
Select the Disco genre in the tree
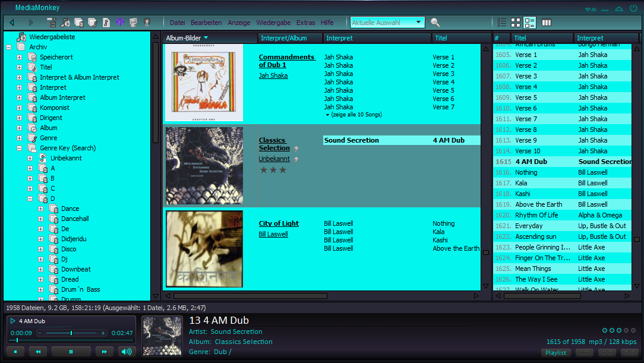pyautogui.click(x=68, y=250)
